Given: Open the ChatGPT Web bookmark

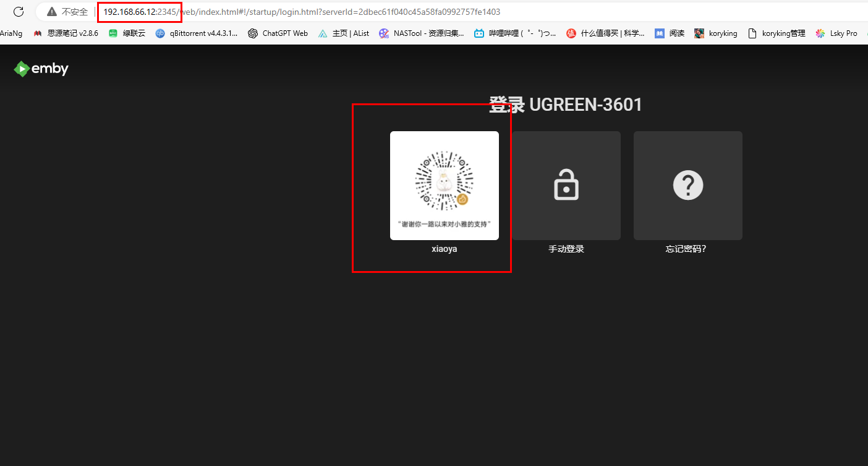Looking at the screenshot, I should coord(278,33).
